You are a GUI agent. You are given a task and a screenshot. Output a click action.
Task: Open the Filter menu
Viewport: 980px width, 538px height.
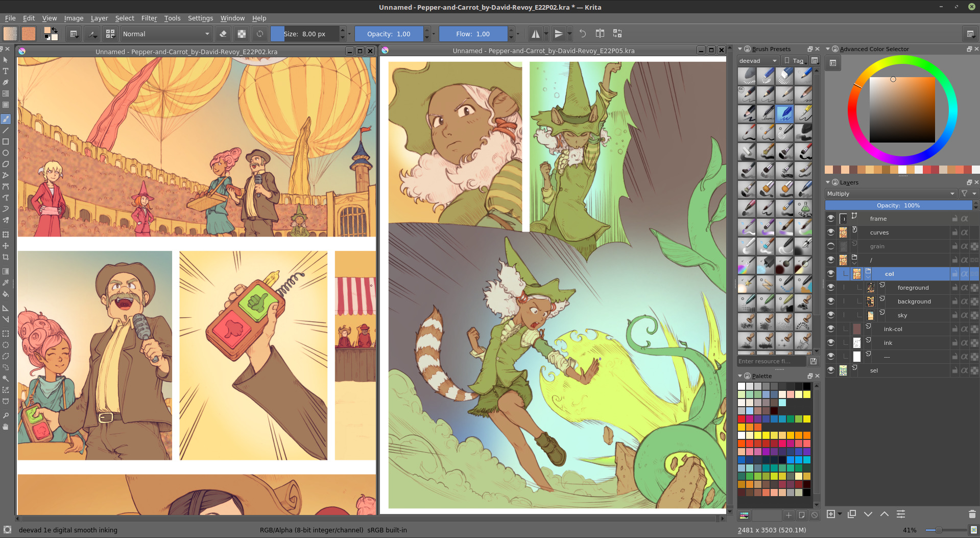pyautogui.click(x=149, y=18)
